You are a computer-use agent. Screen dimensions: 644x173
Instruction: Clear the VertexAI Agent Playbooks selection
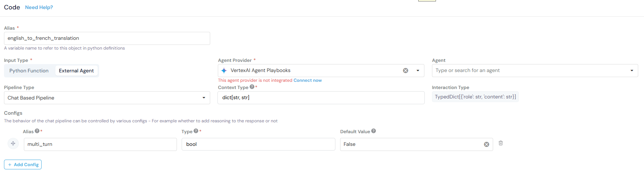pyautogui.click(x=406, y=71)
